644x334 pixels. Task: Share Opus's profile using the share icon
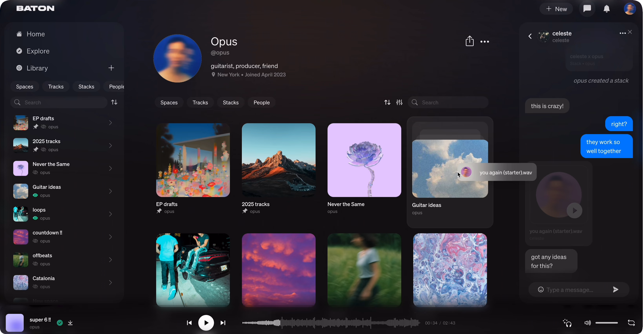(x=469, y=41)
